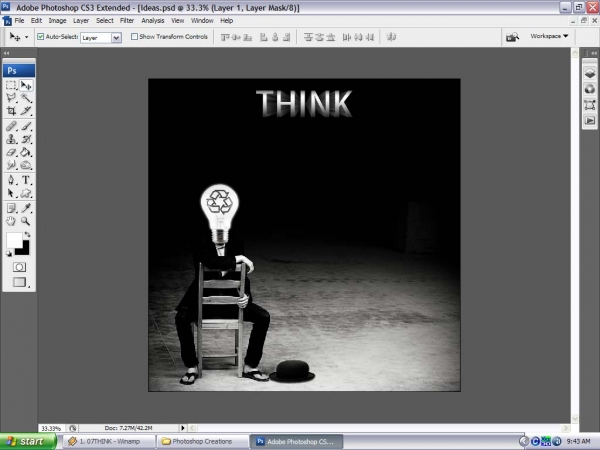Viewport: 600px width, 450px height.
Task: Click the Windows Start button
Action: pyautogui.click(x=28, y=441)
